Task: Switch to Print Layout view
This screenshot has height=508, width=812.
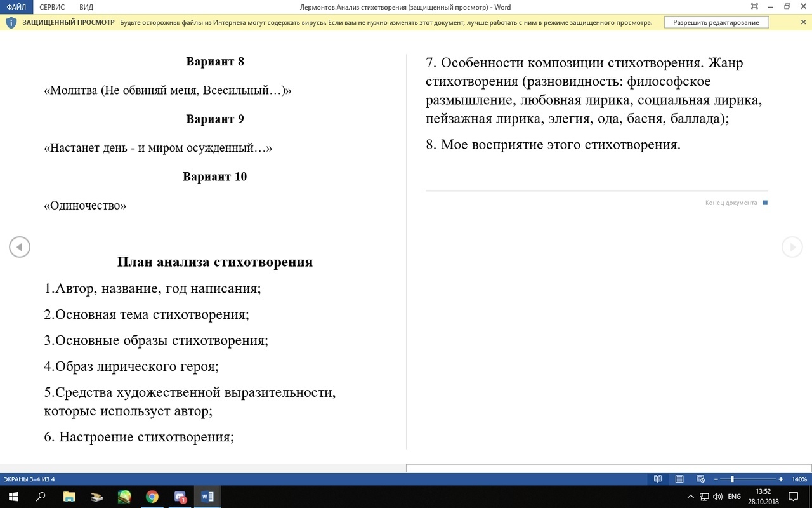Action: coord(679,479)
